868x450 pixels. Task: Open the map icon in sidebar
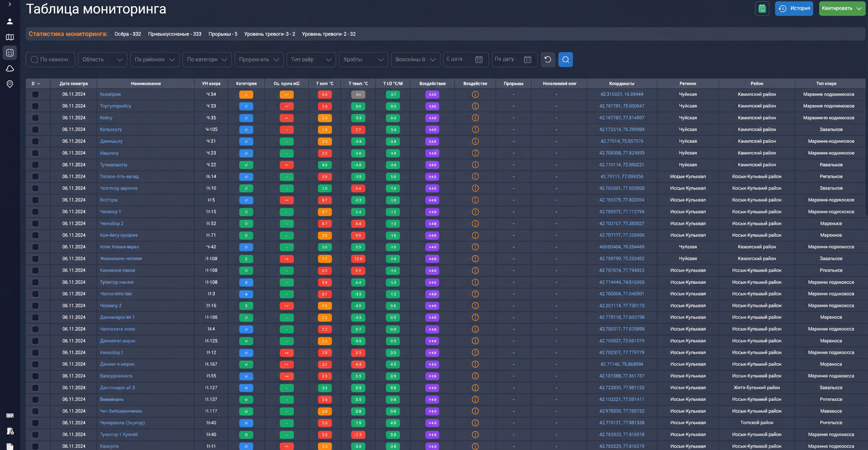click(x=10, y=37)
